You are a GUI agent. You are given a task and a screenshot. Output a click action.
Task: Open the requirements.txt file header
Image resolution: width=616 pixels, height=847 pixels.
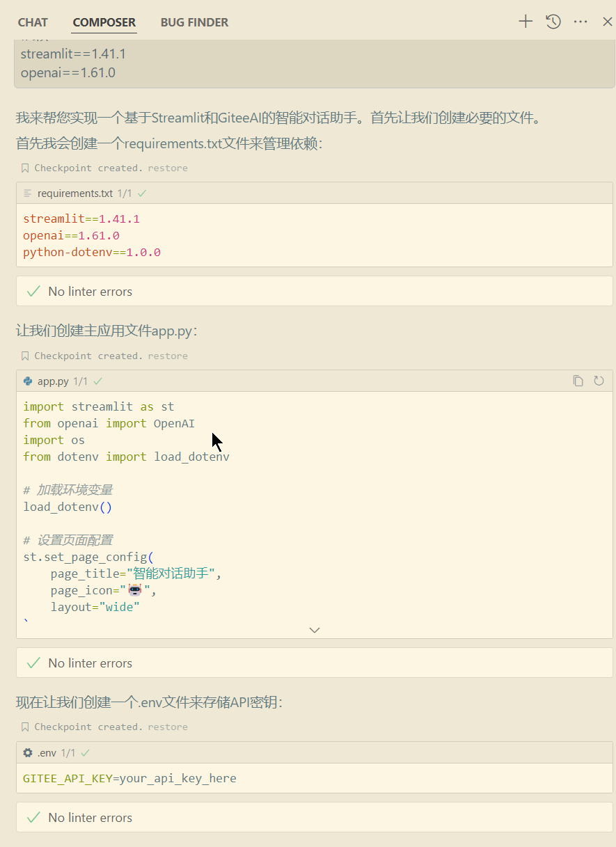[74, 193]
